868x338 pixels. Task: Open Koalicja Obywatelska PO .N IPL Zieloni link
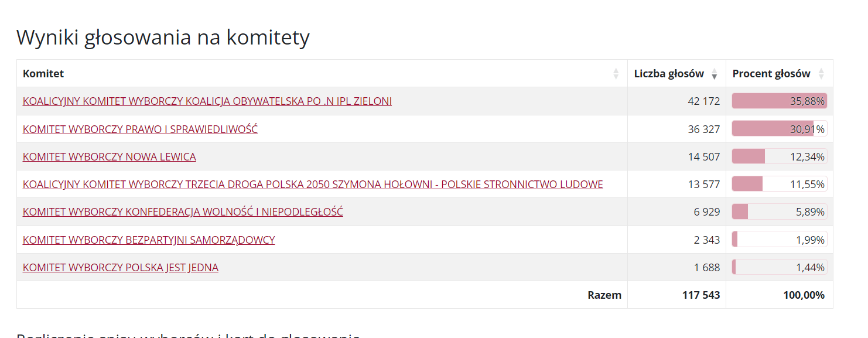pos(207,101)
